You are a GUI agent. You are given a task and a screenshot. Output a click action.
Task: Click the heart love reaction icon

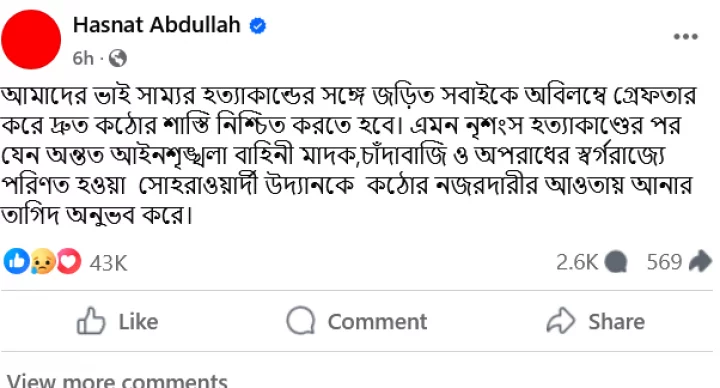point(68,261)
